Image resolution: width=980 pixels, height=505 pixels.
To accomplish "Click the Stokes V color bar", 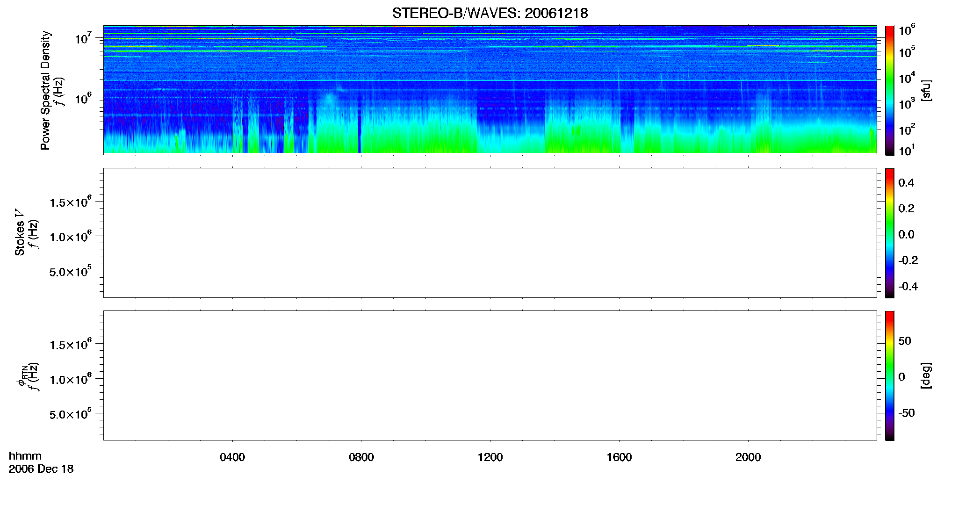I will (x=890, y=233).
